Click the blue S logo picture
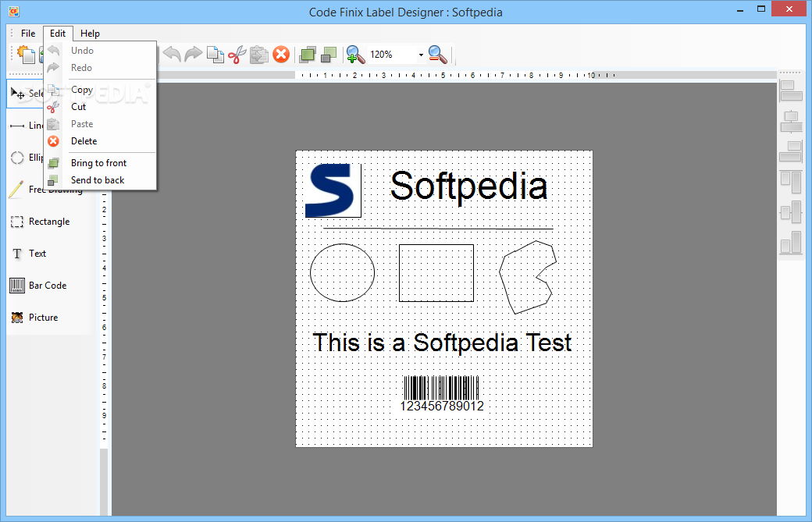 [333, 190]
